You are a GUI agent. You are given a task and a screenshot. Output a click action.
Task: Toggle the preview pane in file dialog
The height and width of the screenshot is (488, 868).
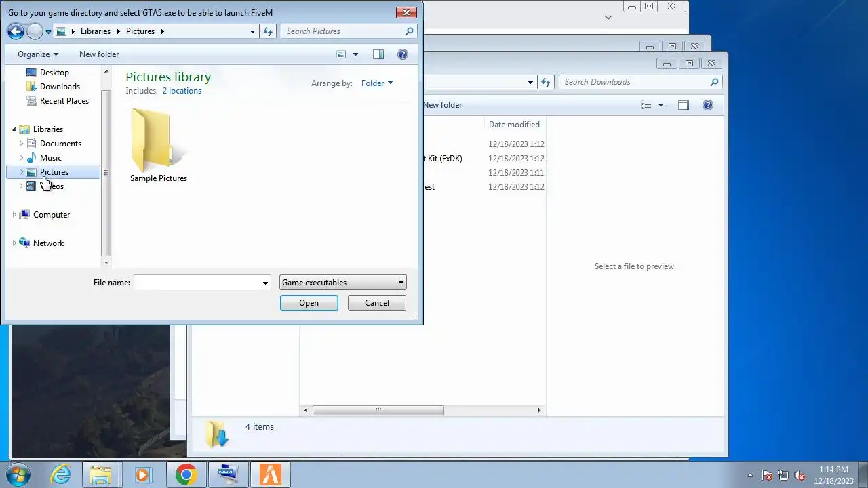pyautogui.click(x=378, y=54)
